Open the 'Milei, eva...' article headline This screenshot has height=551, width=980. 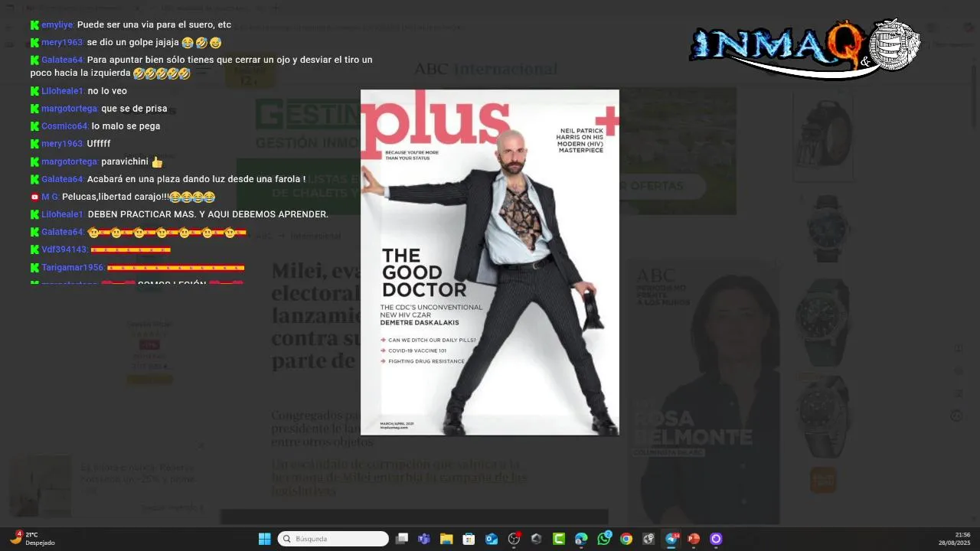[x=316, y=315]
